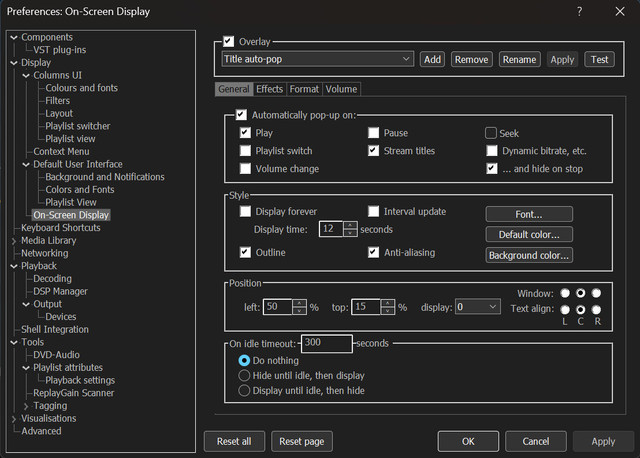640x458 pixels.
Task: Open the Font... dialog
Action: tap(529, 214)
